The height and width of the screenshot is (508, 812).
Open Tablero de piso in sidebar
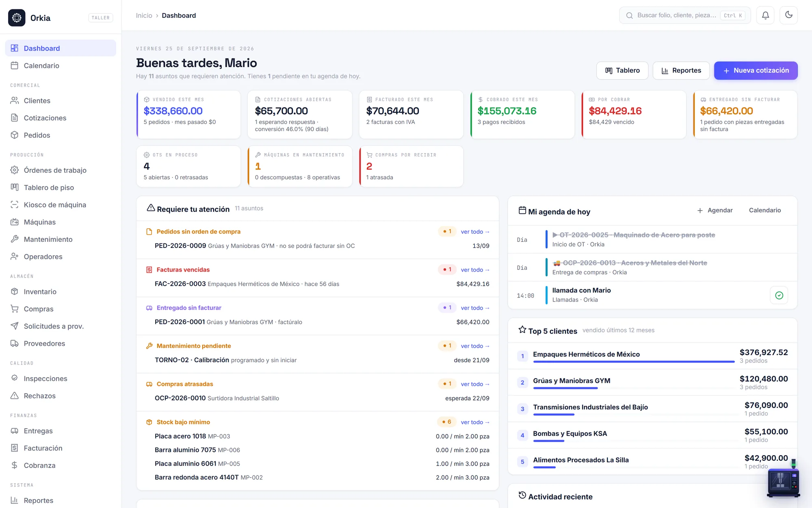pyautogui.click(x=60, y=187)
